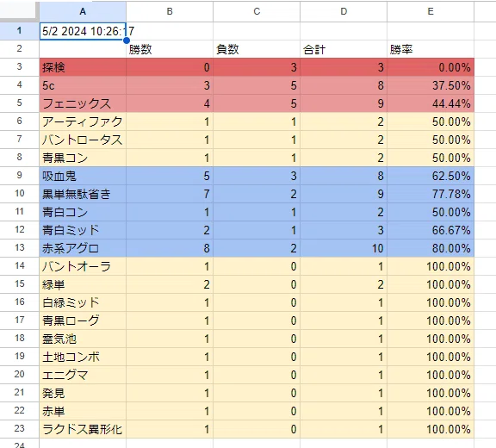Click the 62.50% win rate cell
496x448 pixels.
(x=431, y=176)
